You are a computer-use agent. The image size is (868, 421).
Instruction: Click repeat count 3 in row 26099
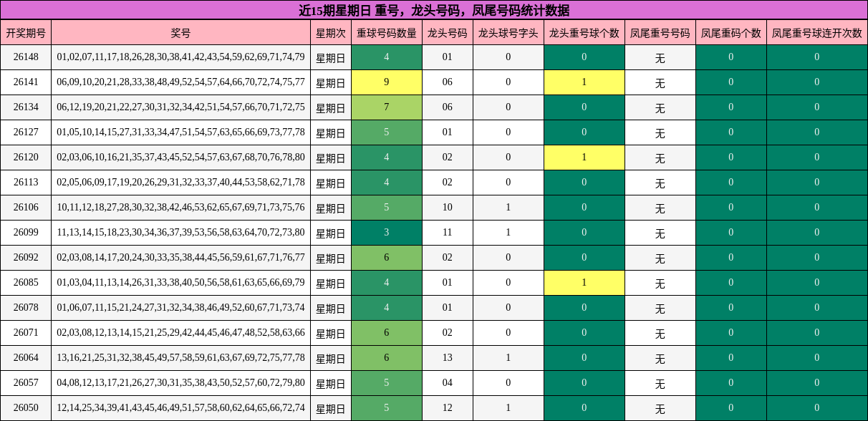pyautogui.click(x=387, y=233)
